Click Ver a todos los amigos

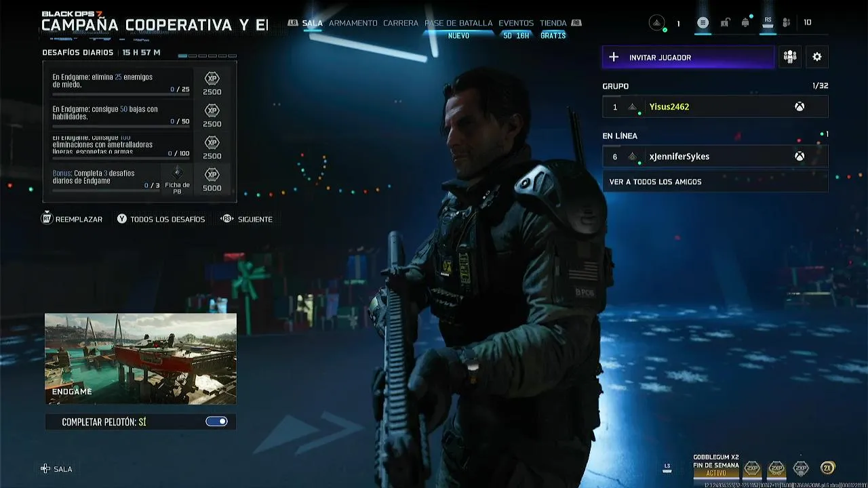pos(715,182)
